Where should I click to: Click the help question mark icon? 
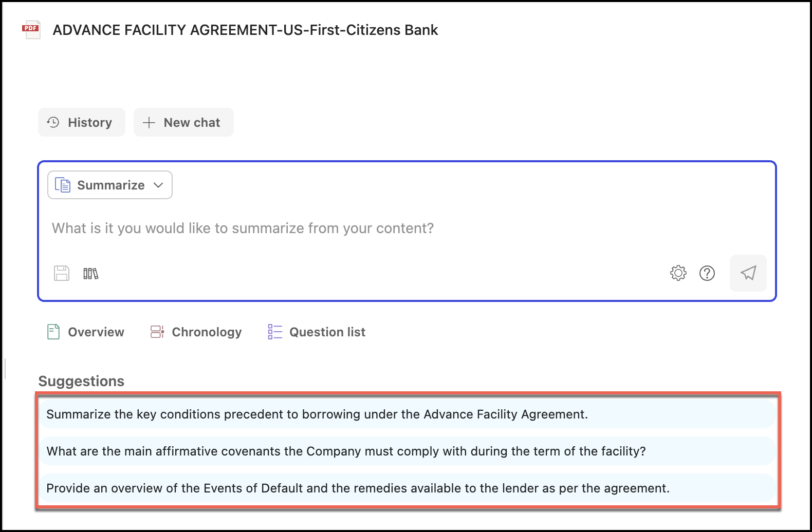[x=707, y=273]
